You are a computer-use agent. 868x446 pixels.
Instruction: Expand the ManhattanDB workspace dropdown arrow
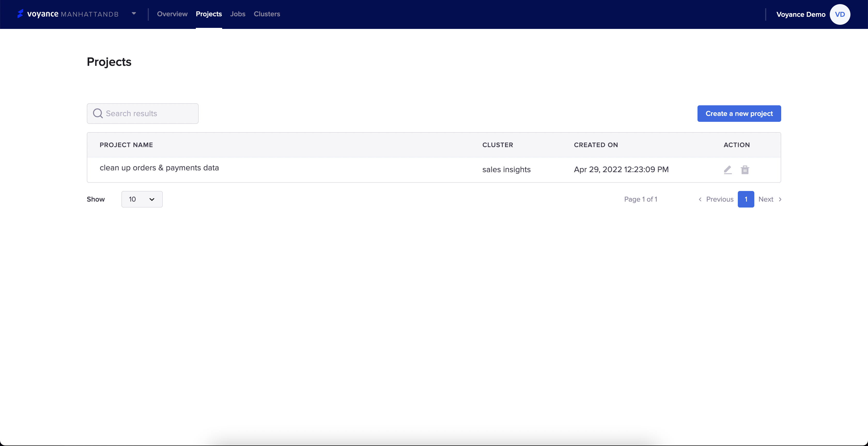(x=134, y=14)
